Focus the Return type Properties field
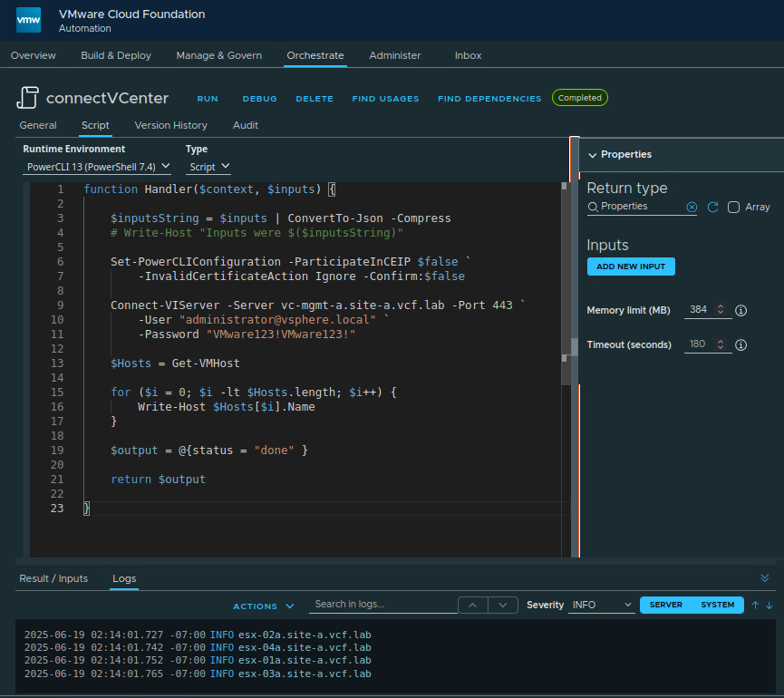The width and height of the screenshot is (784, 698). click(642, 207)
